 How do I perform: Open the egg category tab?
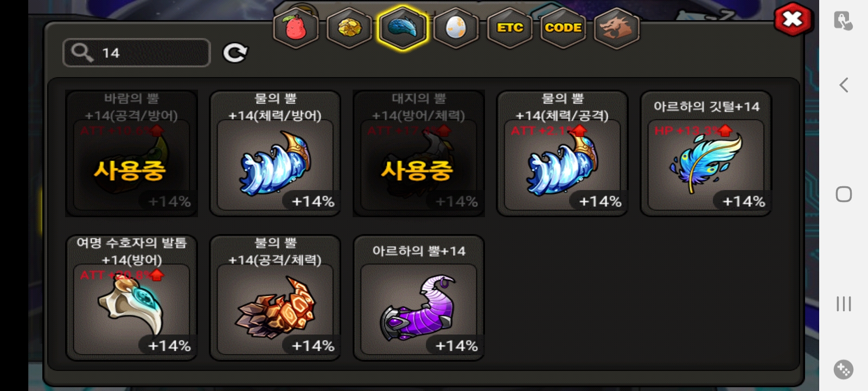tap(456, 28)
